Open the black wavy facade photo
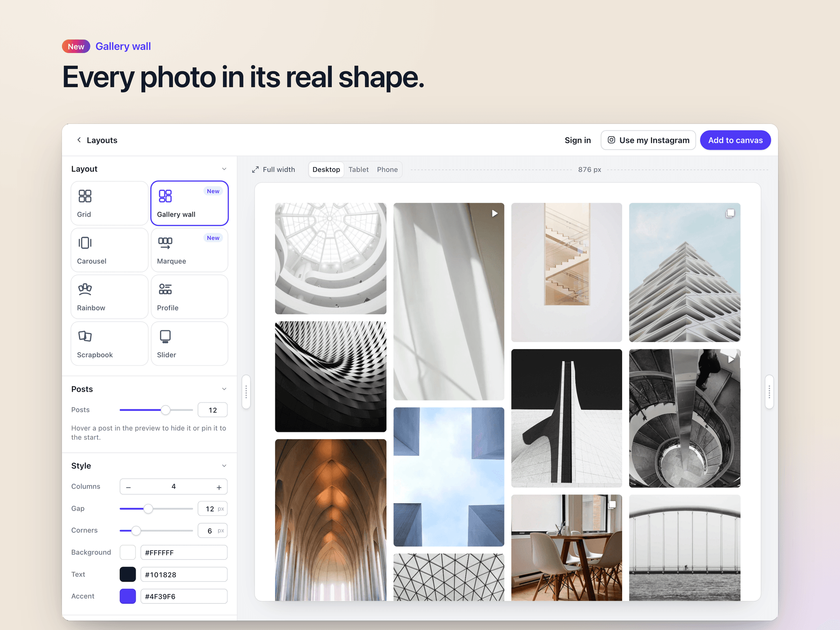The image size is (840, 630). pos(331,377)
